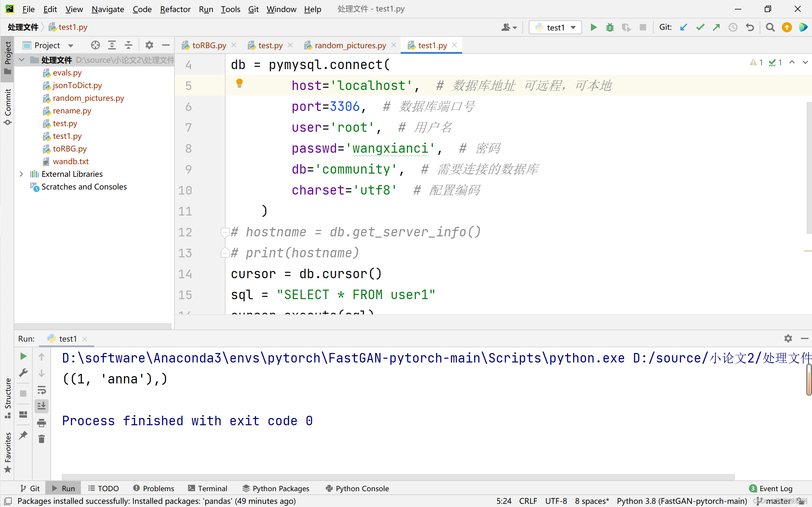Print run output with printer icon
This screenshot has height=507, width=812.
click(x=42, y=423)
